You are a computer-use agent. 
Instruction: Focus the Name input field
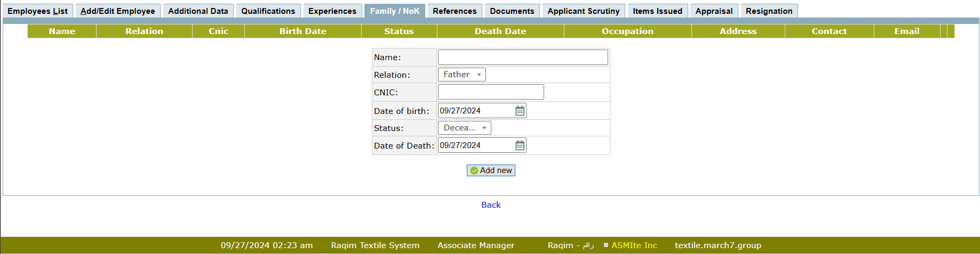(x=522, y=58)
